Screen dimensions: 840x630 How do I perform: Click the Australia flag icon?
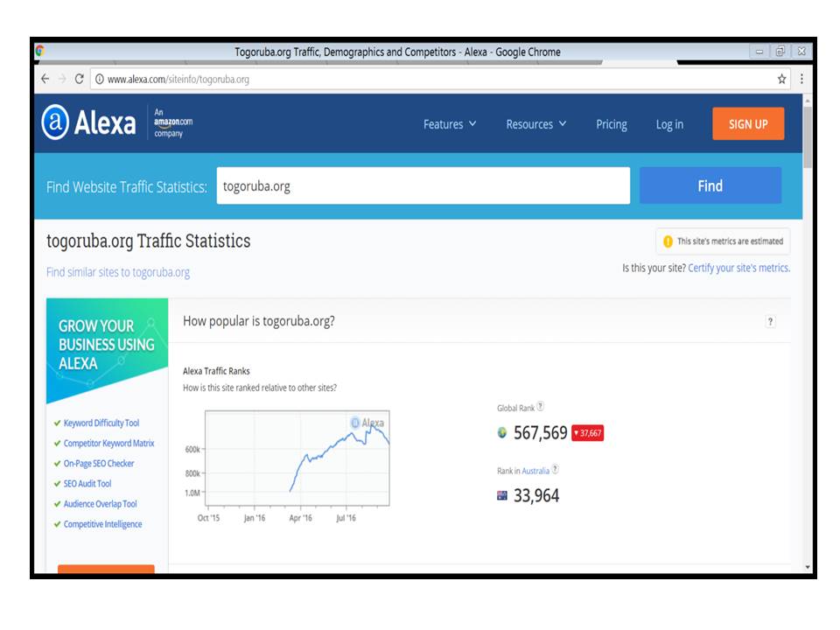coord(502,495)
